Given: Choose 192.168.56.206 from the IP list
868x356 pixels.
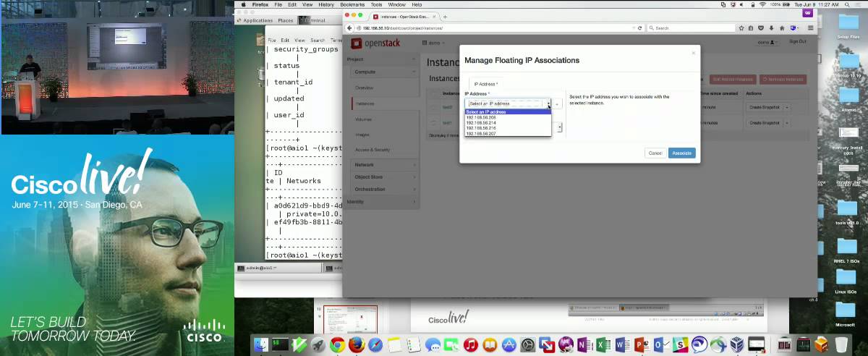Looking at the screenshot, I should pyautogui.click(x=508, y=117).
